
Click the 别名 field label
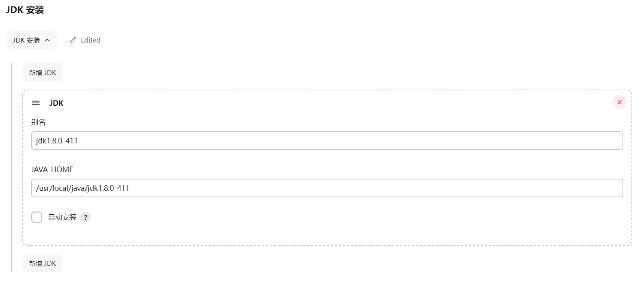click(x=39, y=122)
